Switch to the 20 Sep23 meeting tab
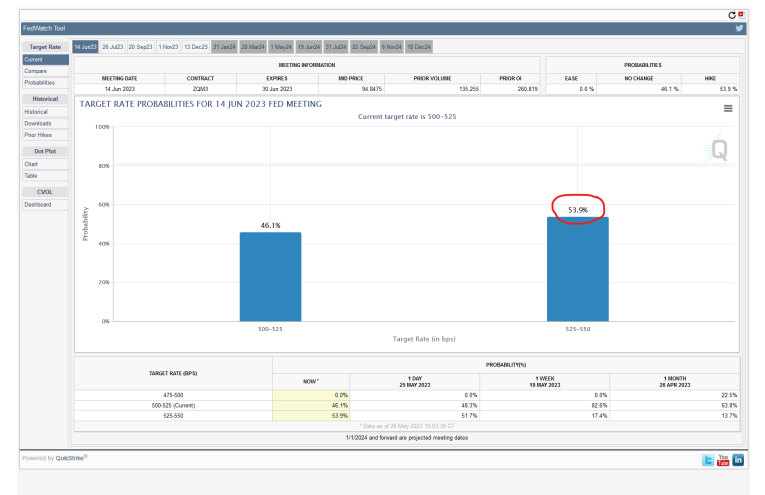765x495 pixels. coord(140,46)
